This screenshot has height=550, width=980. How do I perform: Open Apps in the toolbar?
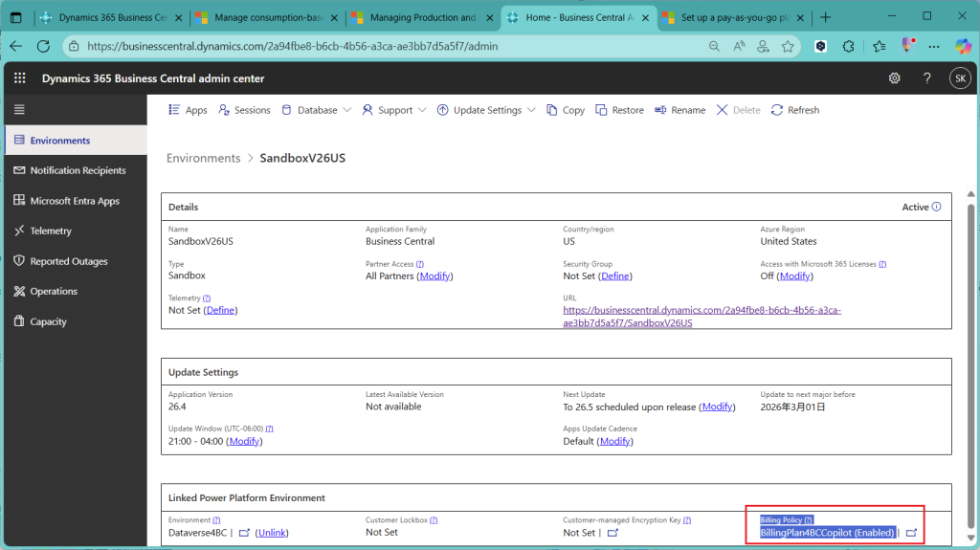coord(188,110)
